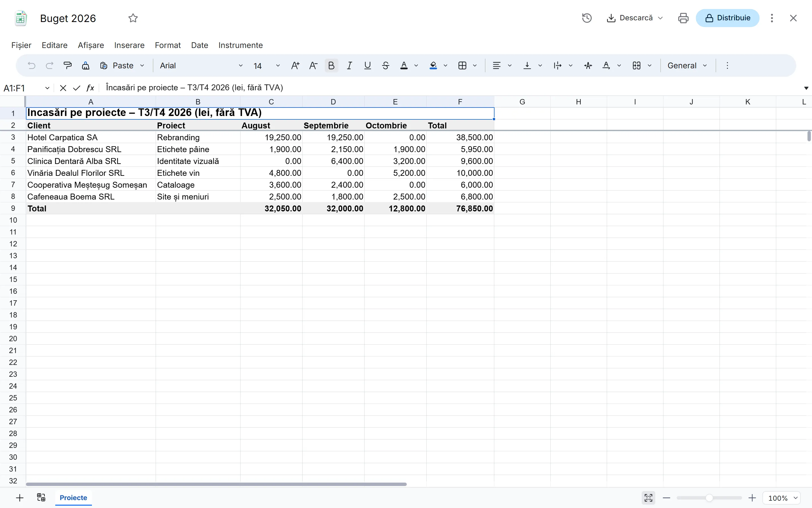This screenshot has height=508, width=812.
Task: Open the Editare menu
Action: tap(55, 45)
